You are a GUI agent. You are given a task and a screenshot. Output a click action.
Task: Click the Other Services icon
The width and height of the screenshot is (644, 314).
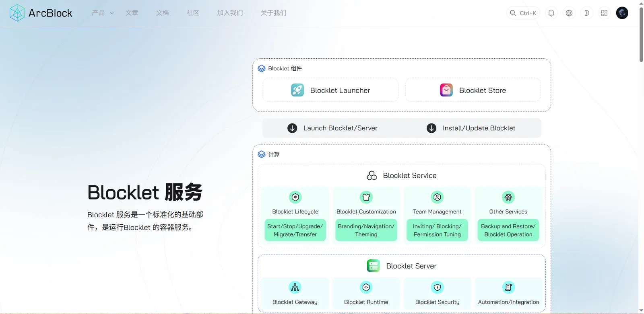point(508,197)
